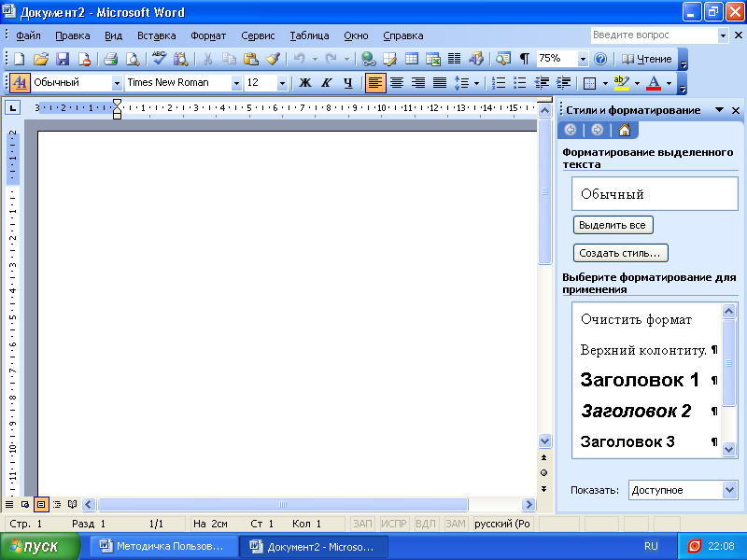The width and height of the screenshot is (747, 560).
Task: Increase paragraph indent
Action: point(564,83)
